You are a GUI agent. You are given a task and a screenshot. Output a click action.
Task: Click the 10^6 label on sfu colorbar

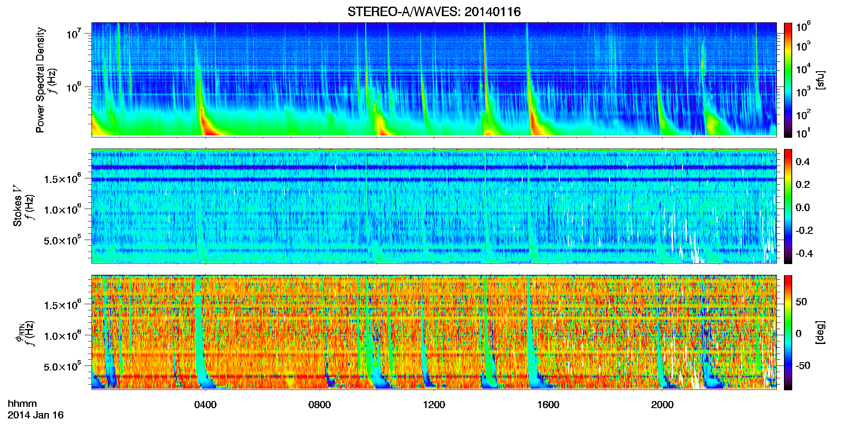803,26
